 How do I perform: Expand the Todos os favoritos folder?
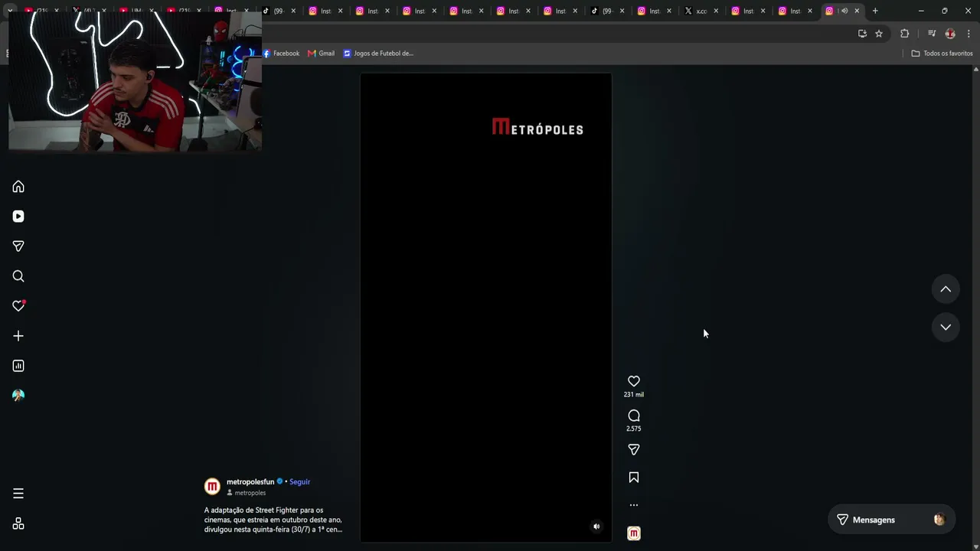(942, 54)
